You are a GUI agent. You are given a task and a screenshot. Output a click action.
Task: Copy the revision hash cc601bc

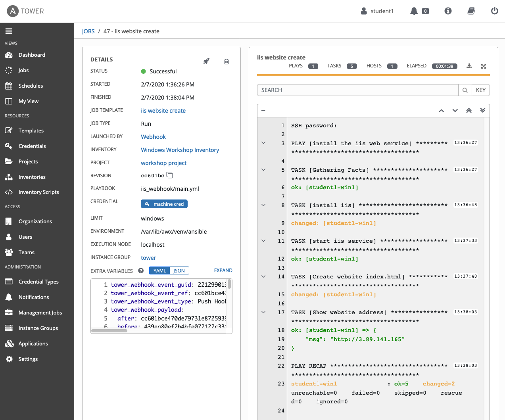pos(170,175)
